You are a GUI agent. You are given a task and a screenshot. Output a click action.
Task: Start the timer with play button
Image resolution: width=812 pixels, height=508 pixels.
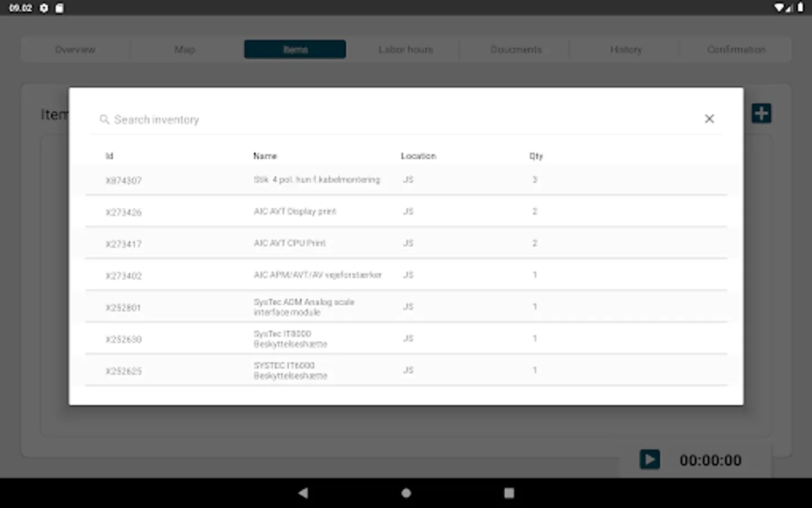(650, 459)
